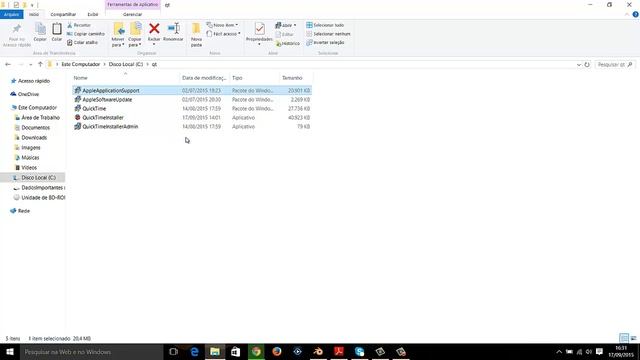Click the Copiar ribbon icon
Screen dimensions: 640x360
(40, 29)
